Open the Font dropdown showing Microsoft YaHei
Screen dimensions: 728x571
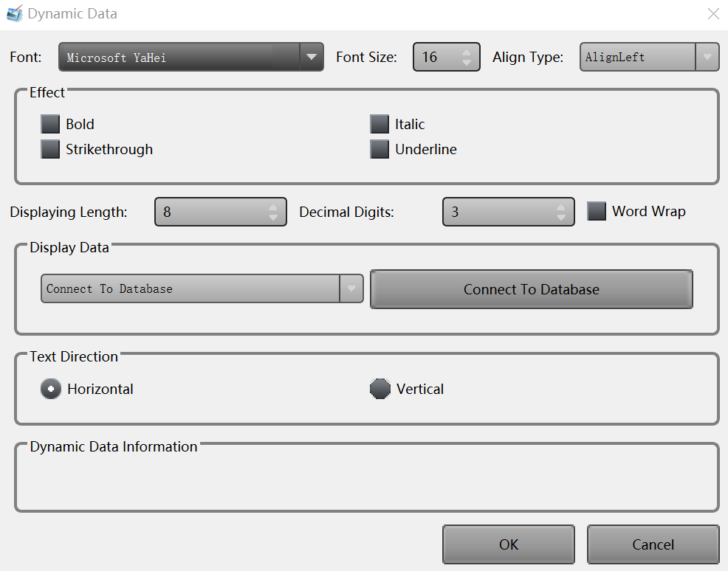311,57
